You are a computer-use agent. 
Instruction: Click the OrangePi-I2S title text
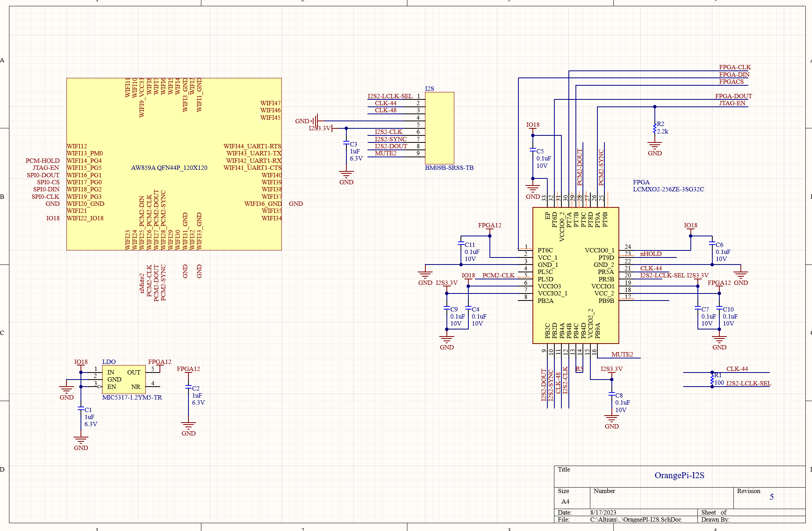point(679,475)
